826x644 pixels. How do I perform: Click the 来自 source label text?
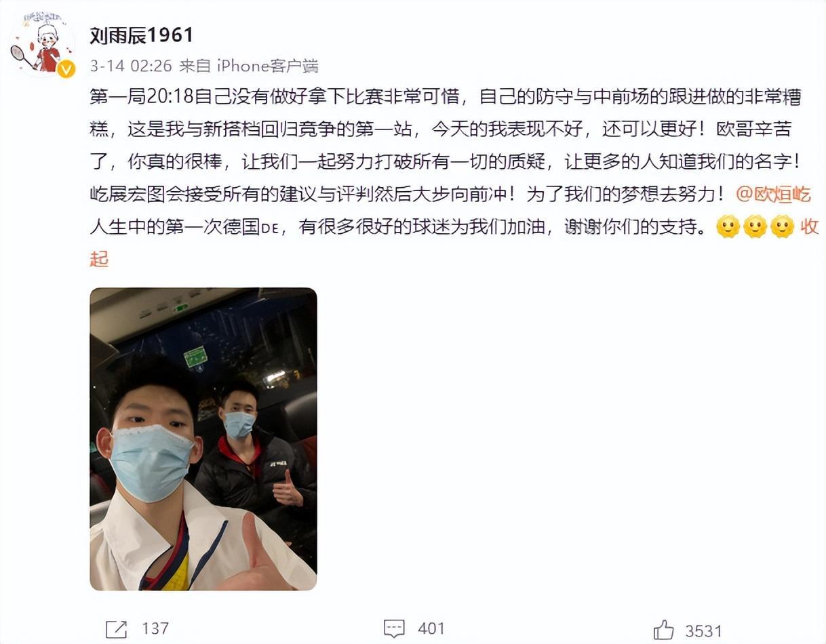tap(195, 66)
